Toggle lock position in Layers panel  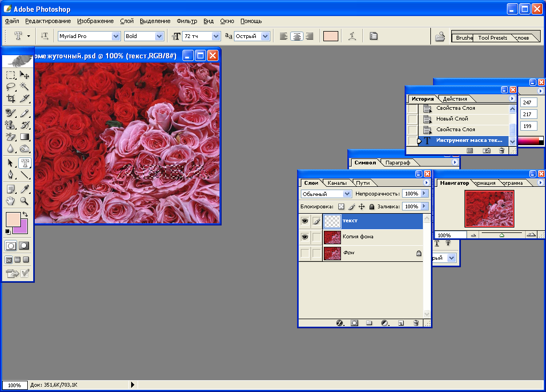(x=362, y=207)
